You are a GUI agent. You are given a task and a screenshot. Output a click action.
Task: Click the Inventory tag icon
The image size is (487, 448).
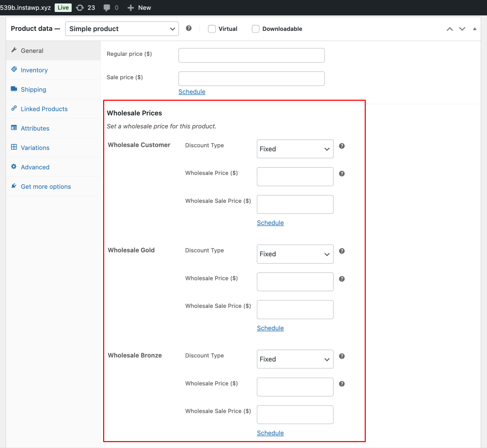(x=14, y=69)
